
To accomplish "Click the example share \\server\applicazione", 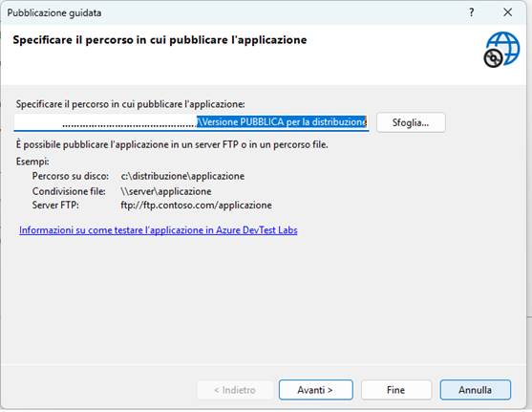I will tap(166, 191).
